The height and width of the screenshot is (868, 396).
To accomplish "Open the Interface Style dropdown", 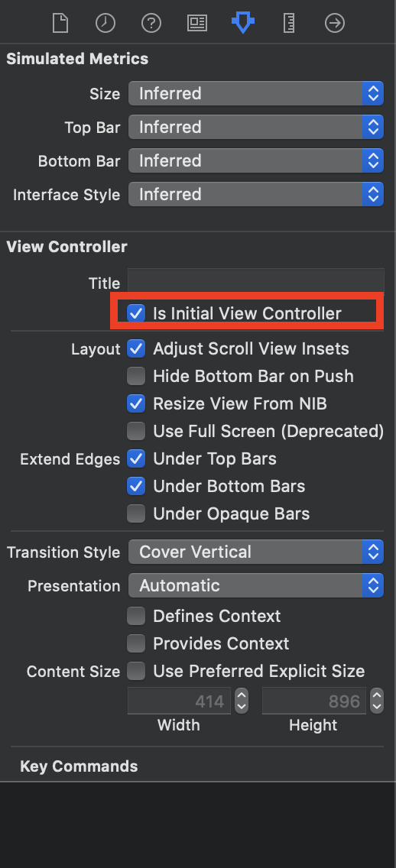I will [x=256, y=194].
